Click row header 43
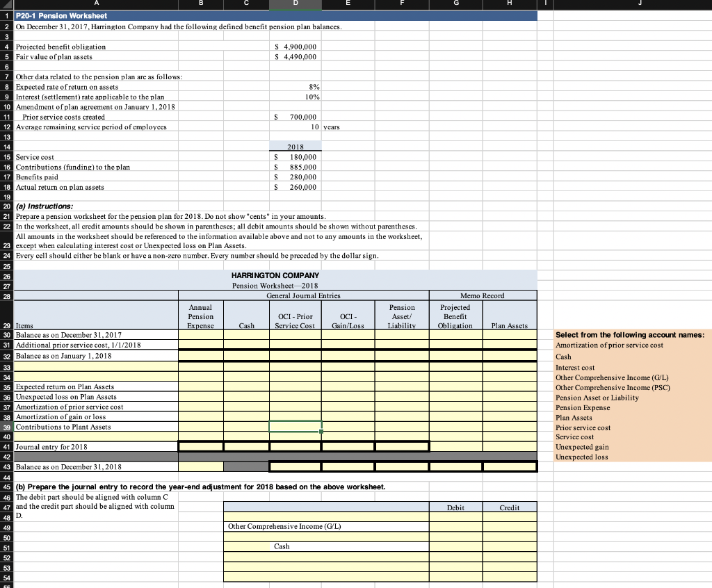712x588 pixels. click(6, 466)
